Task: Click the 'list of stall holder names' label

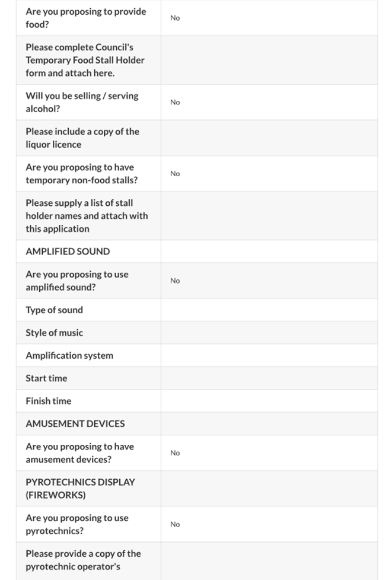Action: pos(87,216)
